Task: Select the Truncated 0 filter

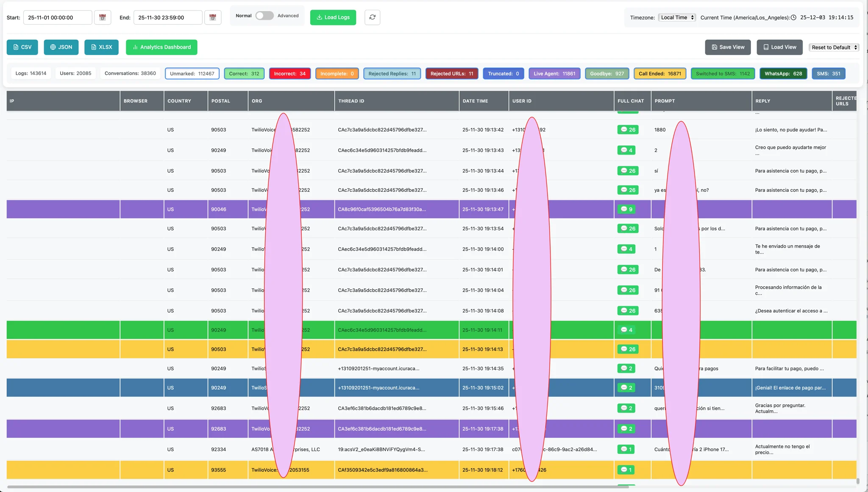Action: (504, 74)
